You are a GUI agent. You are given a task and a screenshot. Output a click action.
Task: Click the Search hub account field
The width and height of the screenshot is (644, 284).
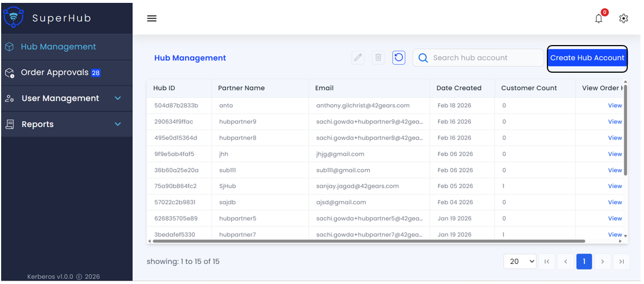click(x=486, y=58)
